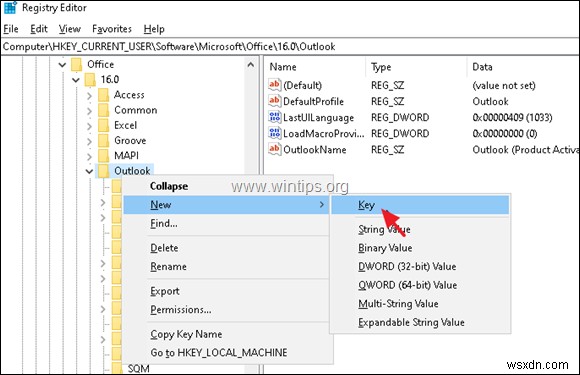The width and height of the screenshot is (580, 375).
Task: Choose Rename from the context menu
Action: (x=226, y=266)
